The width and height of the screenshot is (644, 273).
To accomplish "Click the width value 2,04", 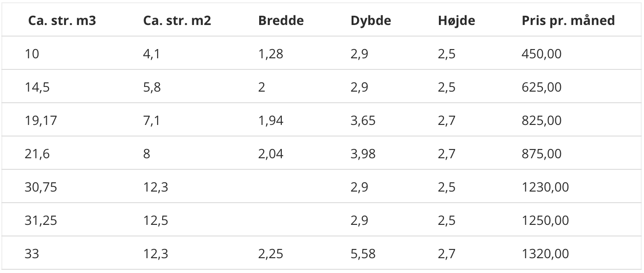I will coord(271,154).
